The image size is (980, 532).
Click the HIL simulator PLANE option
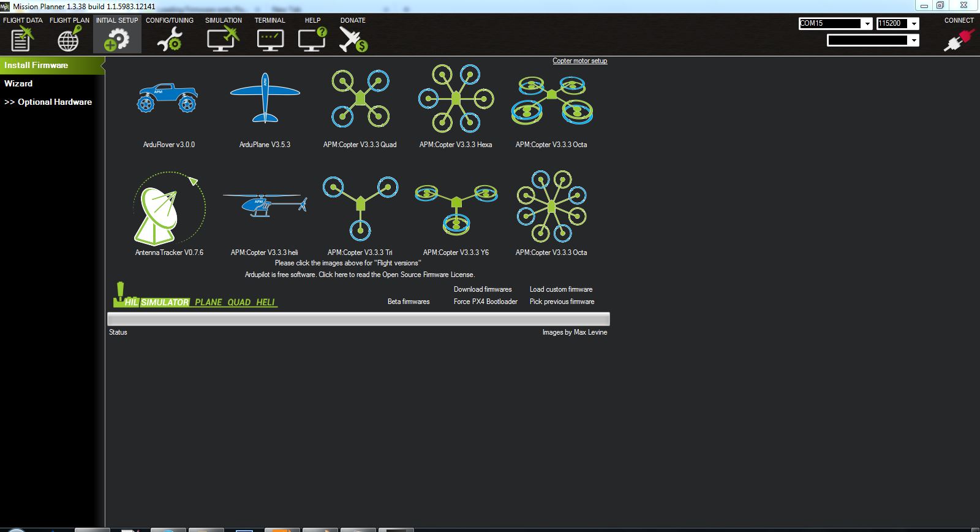tap(208, 302)
